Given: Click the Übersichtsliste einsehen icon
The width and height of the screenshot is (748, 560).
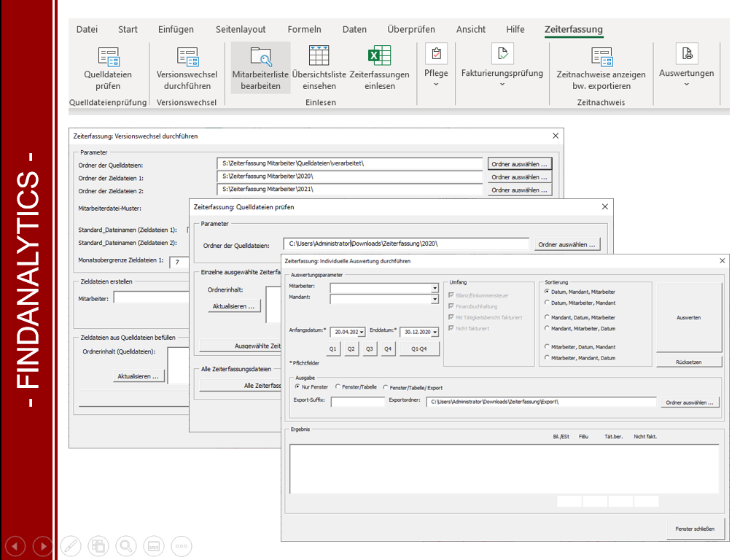Looking at the screenshot, I should pyautogui.click(x=319, y=57).
